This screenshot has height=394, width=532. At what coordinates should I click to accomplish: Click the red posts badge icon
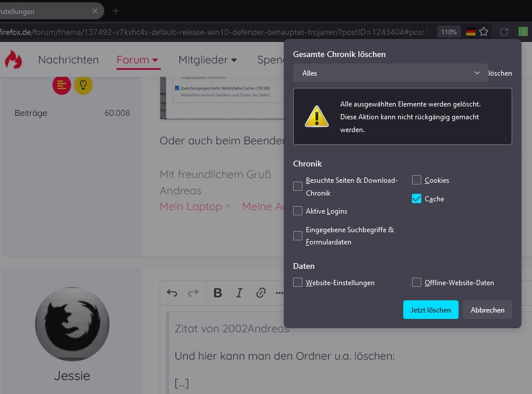(61, 85)
